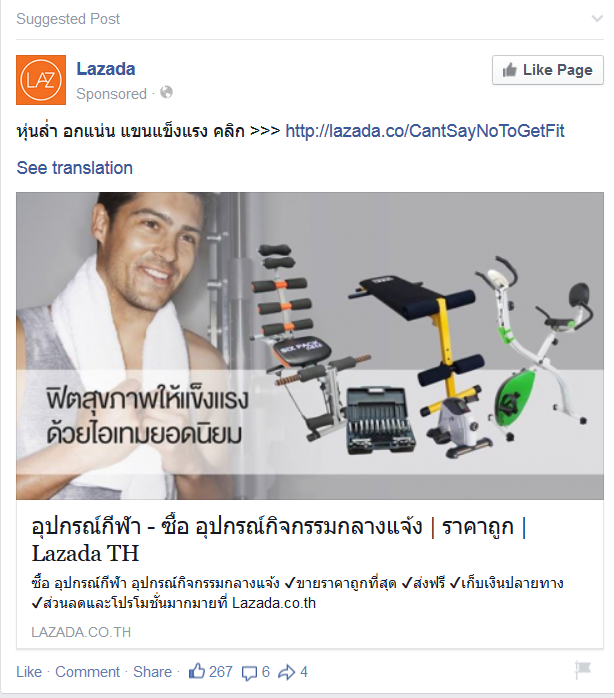Click the LAZADA.CO.TH domain caption
Viewport: 614px width, 698px height.
click(81, 632)
